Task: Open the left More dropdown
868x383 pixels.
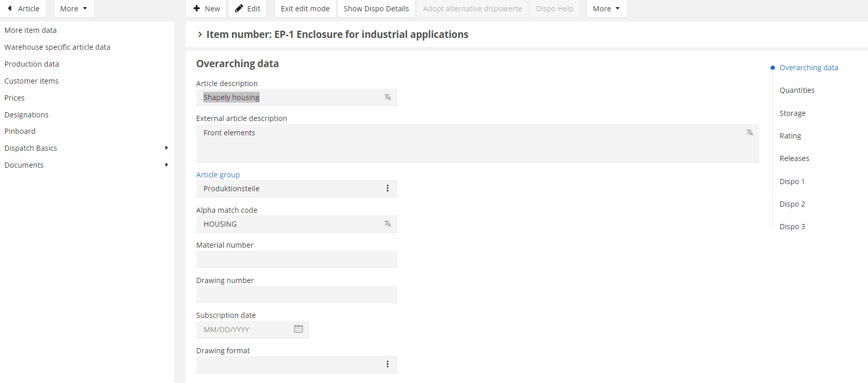Action: click(x=74, y=8)
